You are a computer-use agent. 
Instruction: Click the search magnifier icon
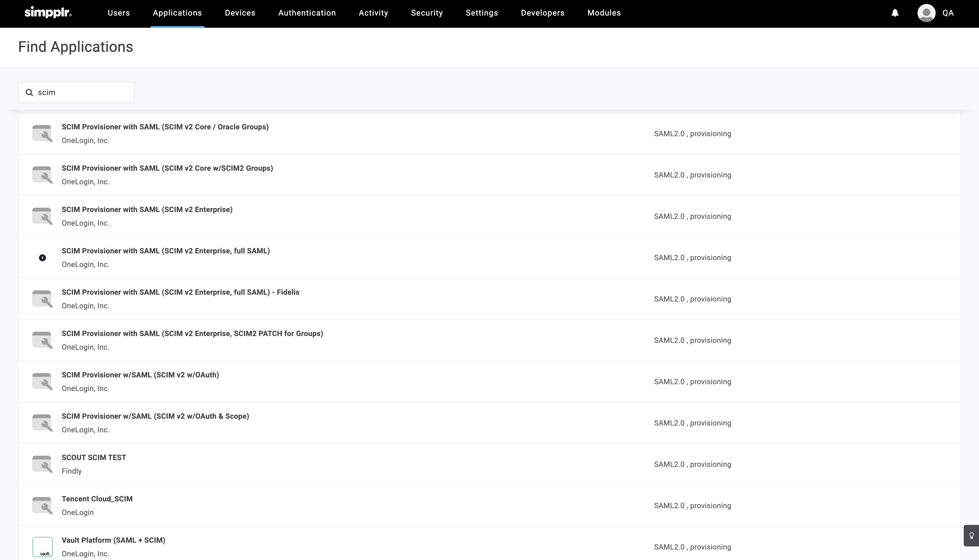(x=29, y=92)
